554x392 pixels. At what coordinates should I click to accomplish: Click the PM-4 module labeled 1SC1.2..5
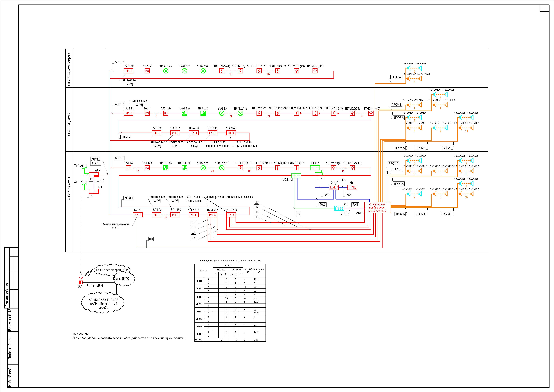pyautogui.click(x=212, y=215)
